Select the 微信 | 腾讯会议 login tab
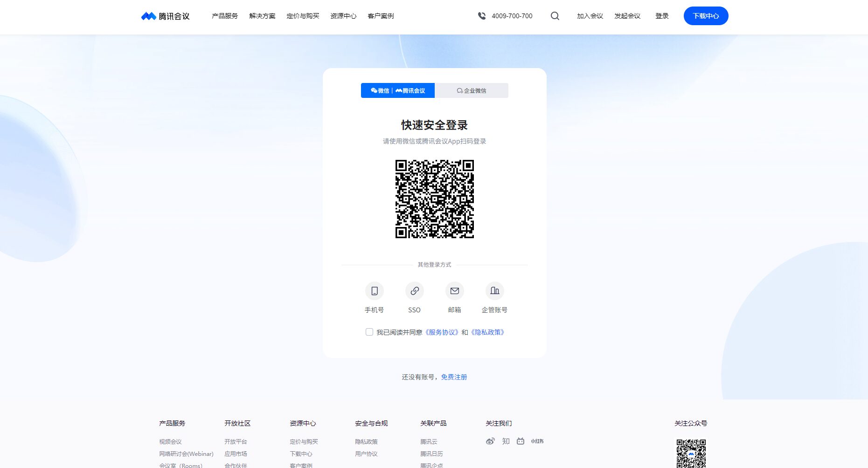 click(x=398, y=90)
